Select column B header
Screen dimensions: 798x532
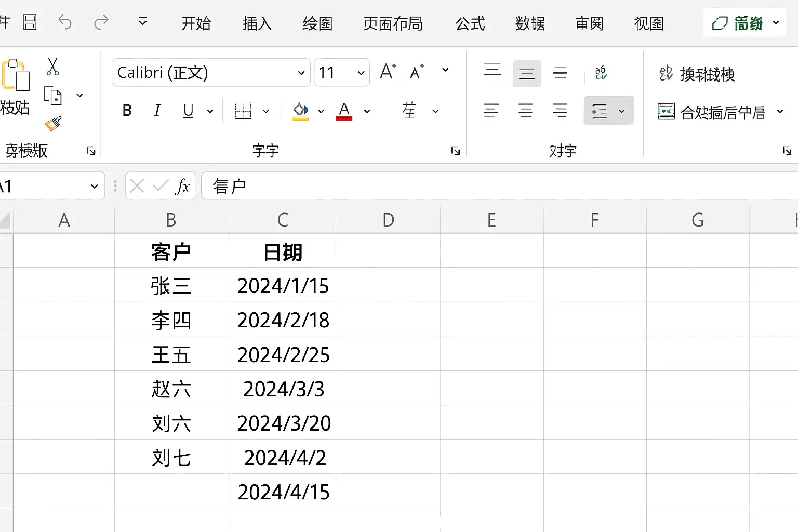point(171,220)
